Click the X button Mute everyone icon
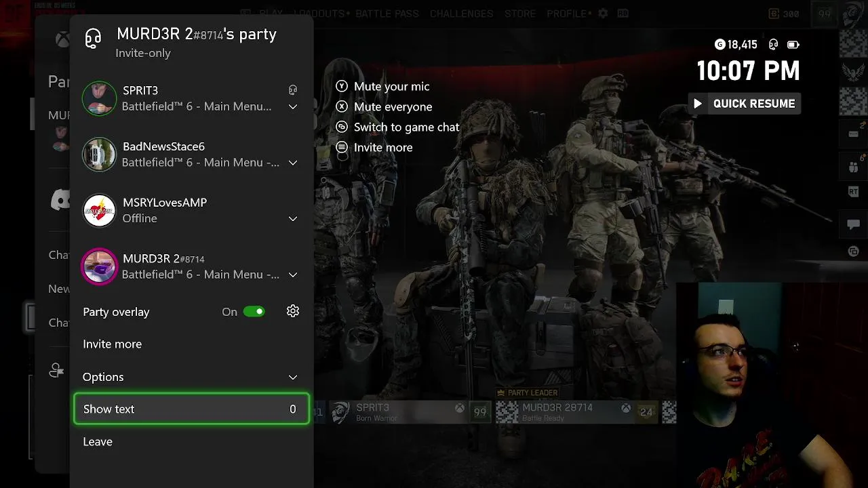The image size is (868, 488). point(342,106)
